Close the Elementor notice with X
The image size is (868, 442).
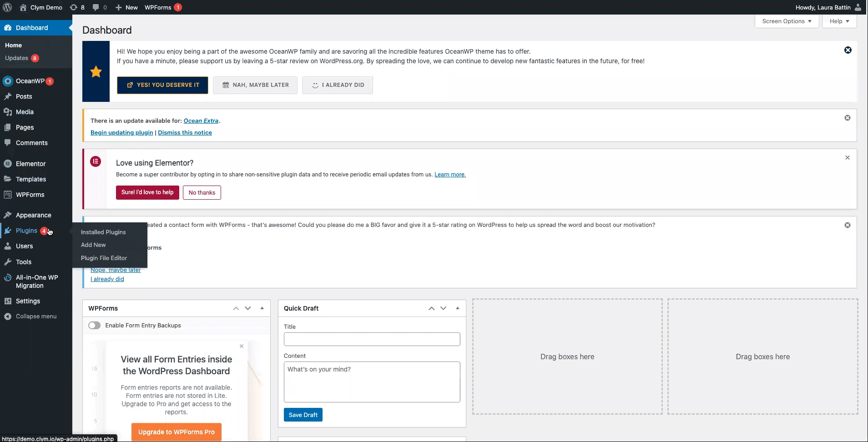(x=848, y=158)
